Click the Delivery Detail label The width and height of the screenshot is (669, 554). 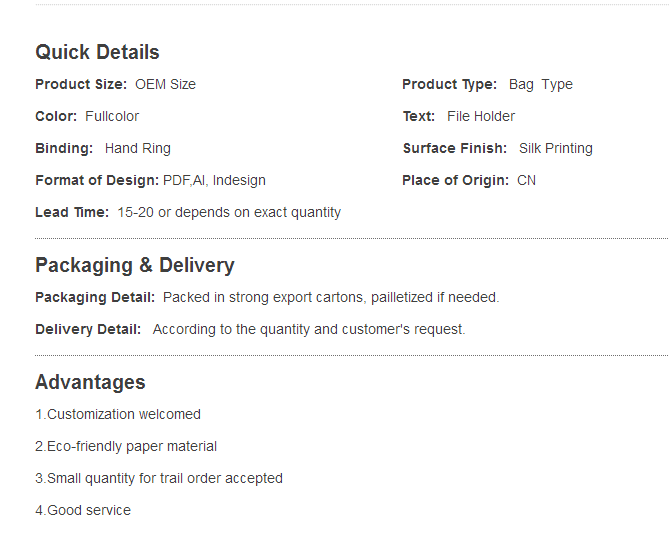pyautogui.click(x=88, y=330)
